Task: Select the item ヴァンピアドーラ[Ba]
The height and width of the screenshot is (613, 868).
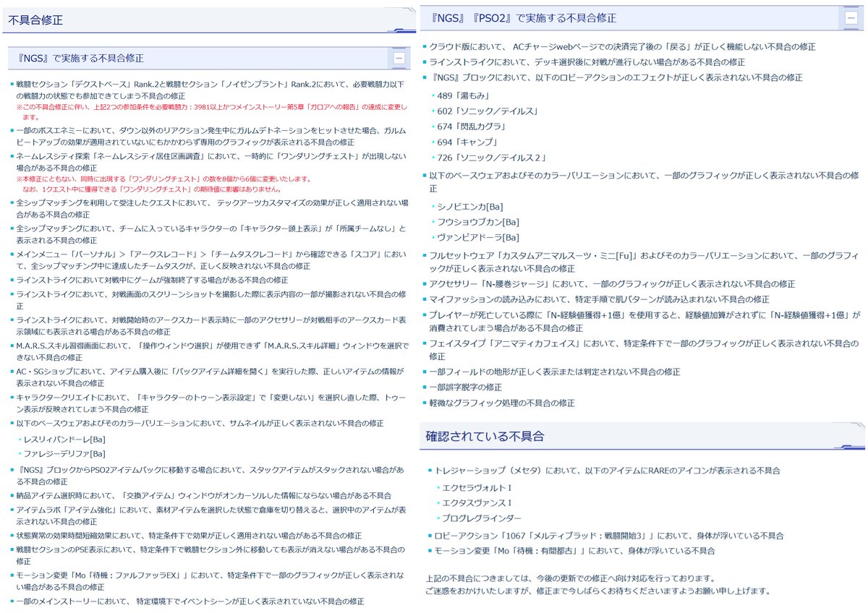Action: coord(478,237)
